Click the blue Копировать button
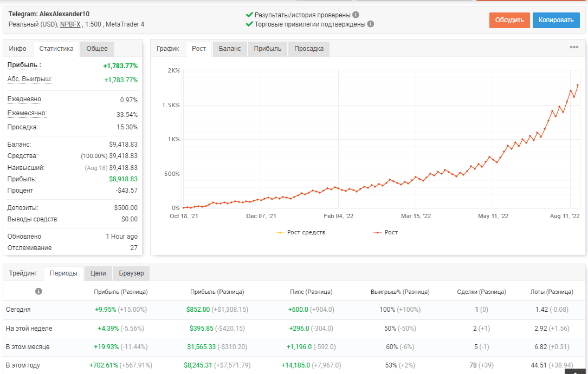This screenshot has width=588, height=374. click(556, 20)
